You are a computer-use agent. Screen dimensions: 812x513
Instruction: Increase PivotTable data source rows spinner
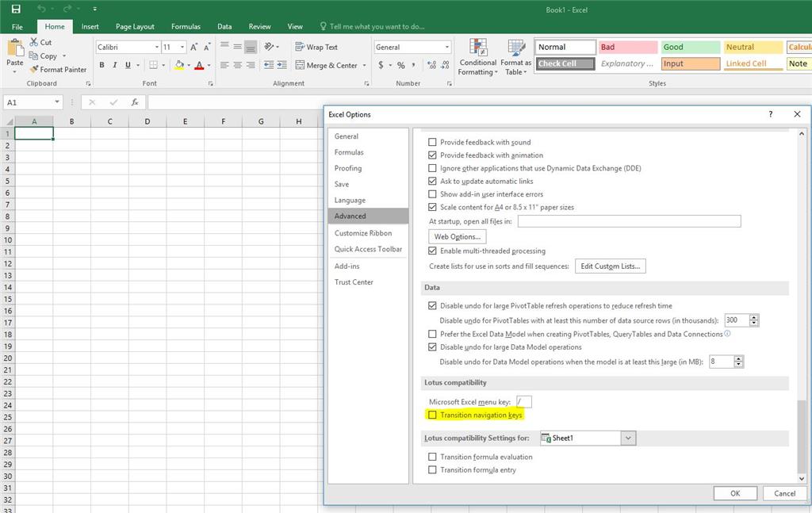[754, 317]
